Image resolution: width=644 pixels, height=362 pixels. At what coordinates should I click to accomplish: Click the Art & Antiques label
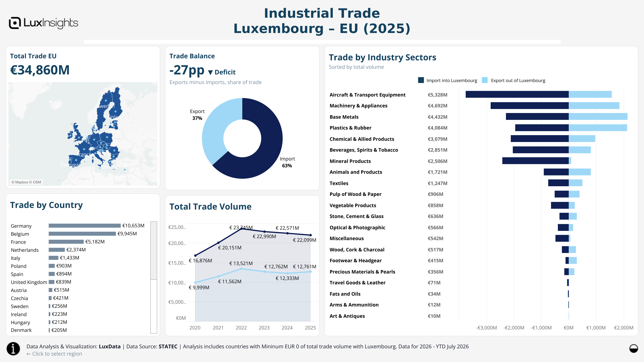pos(347,316)
